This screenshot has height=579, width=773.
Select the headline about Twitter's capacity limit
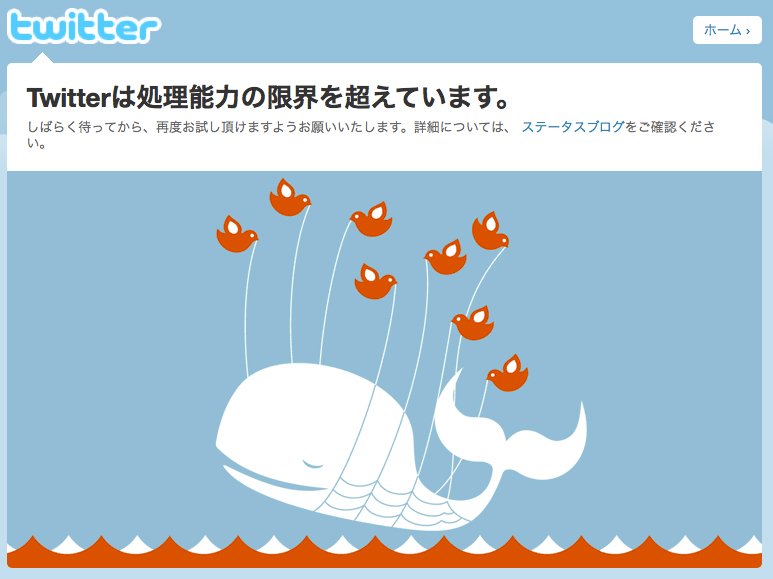point(268,97)
